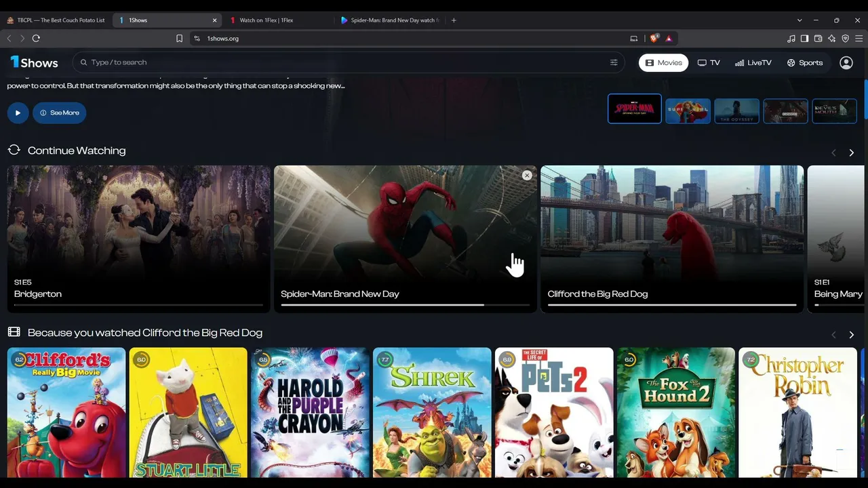Switch to the Watch on 1Flex tab
Viewport: 868px width, 488px height.
(278, 20)
